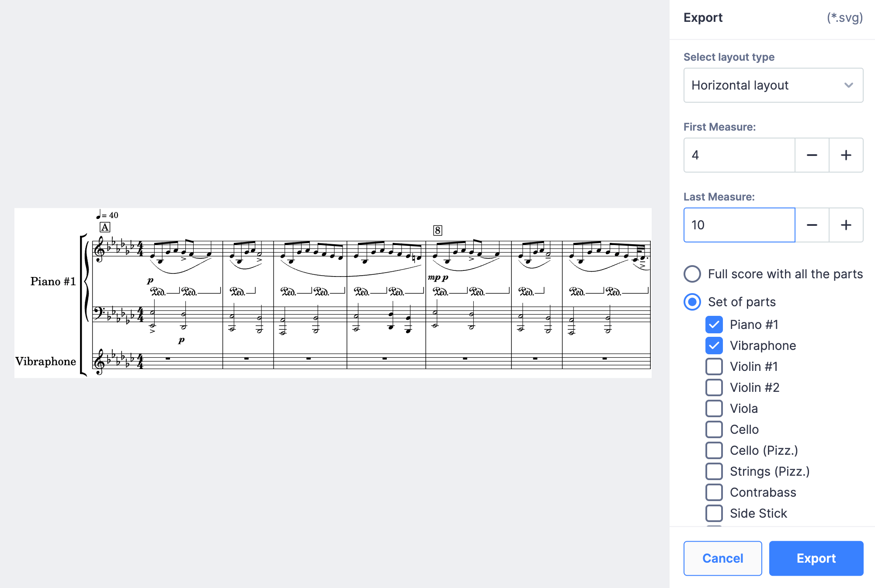
Task: Select the Set of parts option
Action: pos(692,302)
